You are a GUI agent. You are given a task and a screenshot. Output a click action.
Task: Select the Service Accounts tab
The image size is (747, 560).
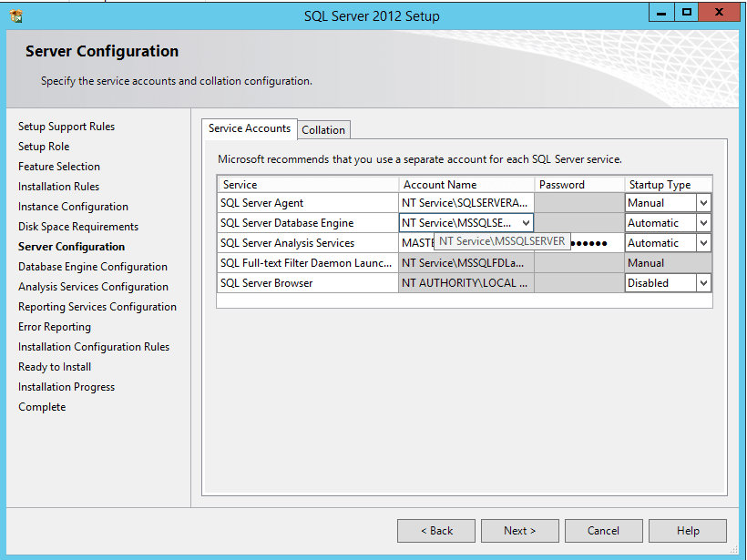(249, 128)
